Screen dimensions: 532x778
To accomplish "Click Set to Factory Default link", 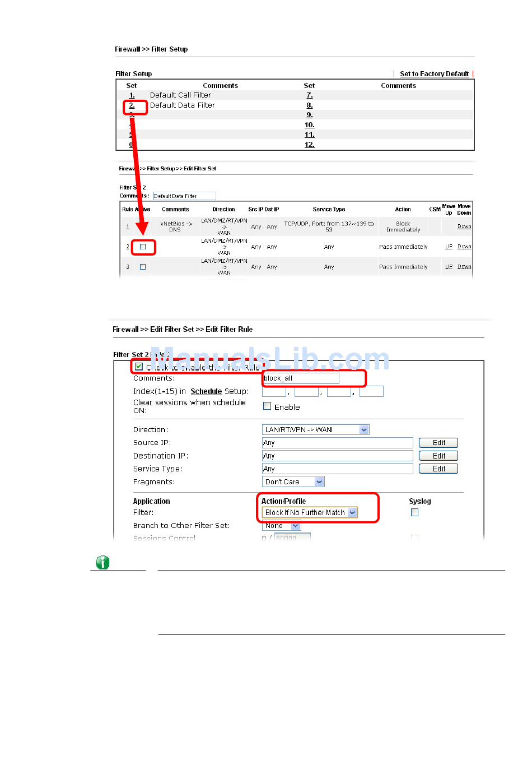I will (x=434, y=74).
